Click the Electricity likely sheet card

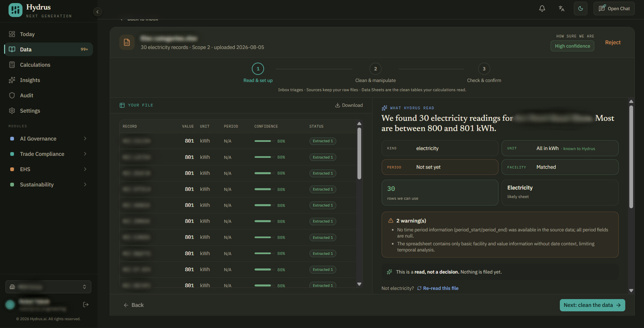point(560,193)
